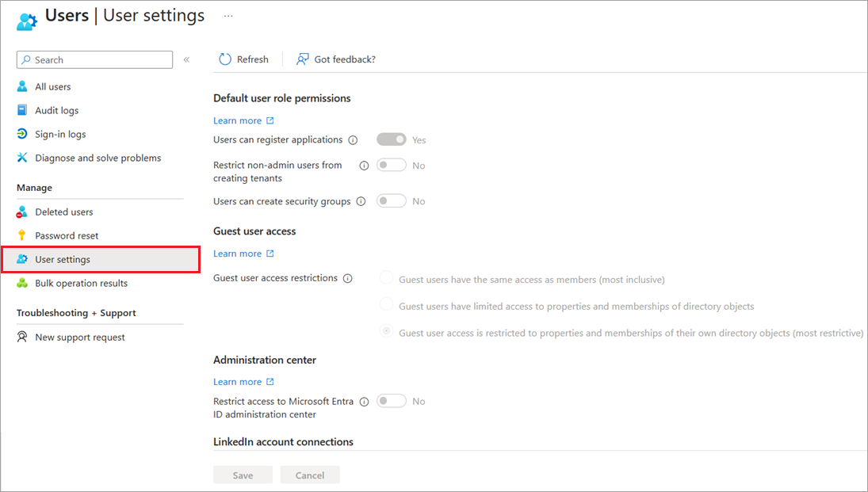This screenshot has width=868, height=492.
Task: Toggle 'Users can register applications' off
Action: click(x=391, y=139)
